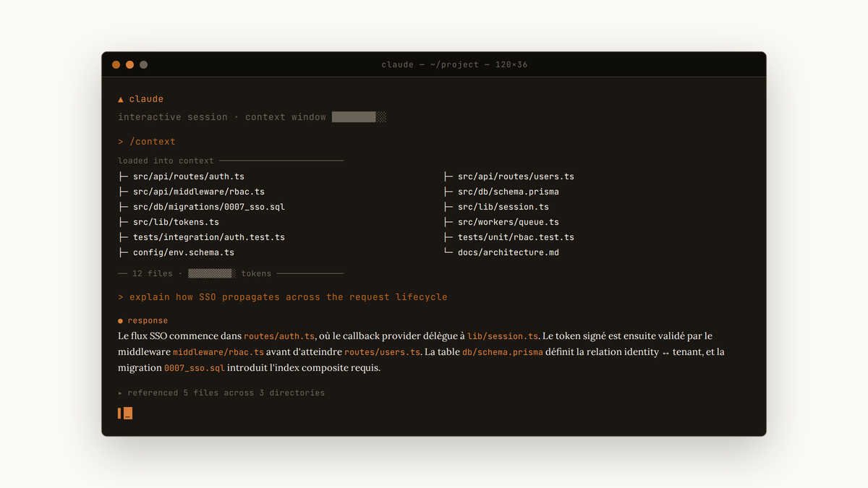Click the orange minimize window dot
868x488 pixels.
pos(129,65)
